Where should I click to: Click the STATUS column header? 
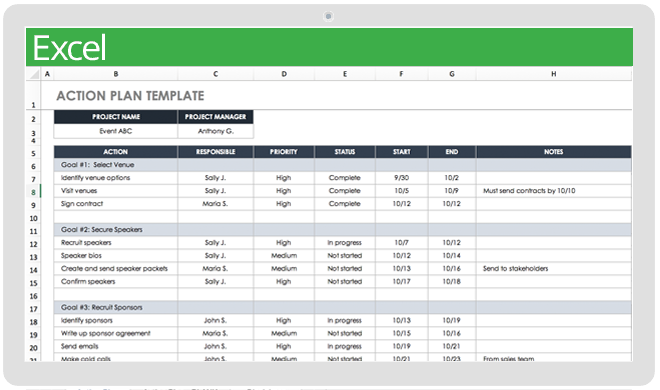(x=345, y=152)
